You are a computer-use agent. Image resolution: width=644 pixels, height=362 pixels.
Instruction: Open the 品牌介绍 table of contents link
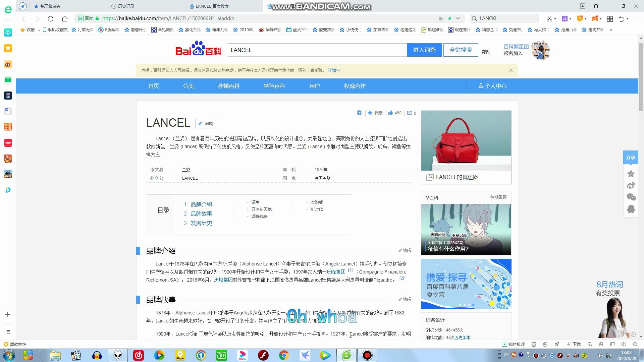click(201, 204)
